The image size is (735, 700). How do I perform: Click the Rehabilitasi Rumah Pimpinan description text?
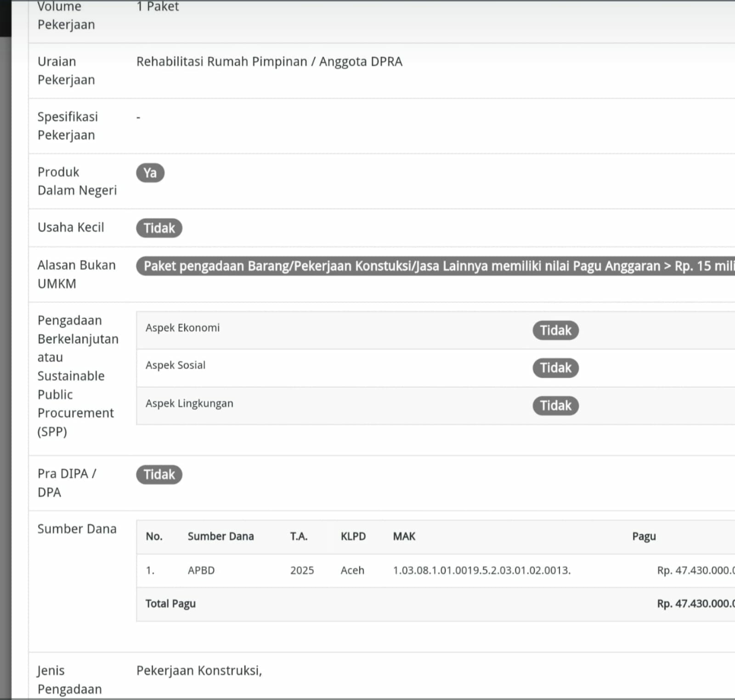pyautogui.click(x=269, y=62)
